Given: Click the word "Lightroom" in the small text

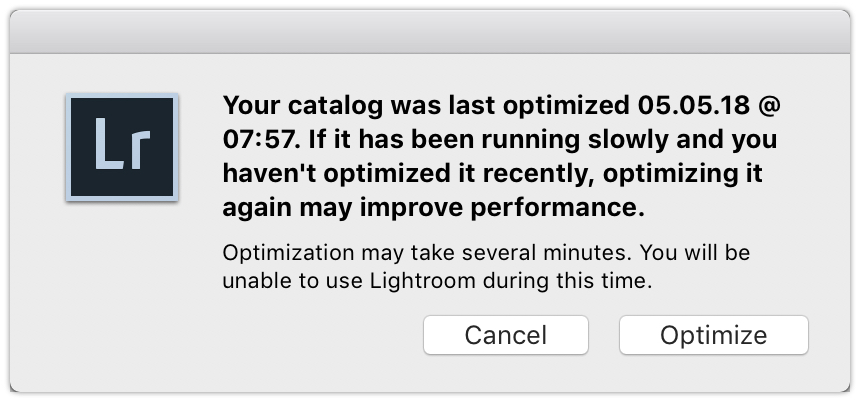Looking at the screenshot, I should tap(423, 282).
